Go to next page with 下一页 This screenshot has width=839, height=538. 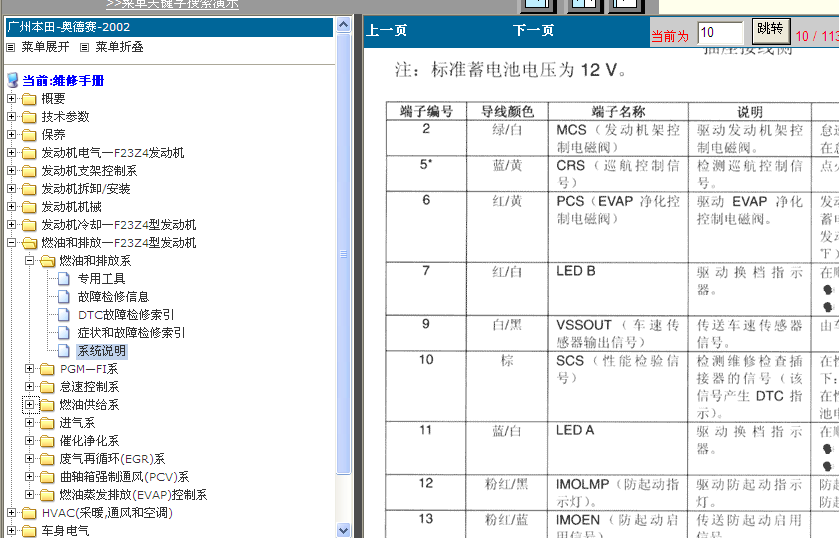pos(533,31)
